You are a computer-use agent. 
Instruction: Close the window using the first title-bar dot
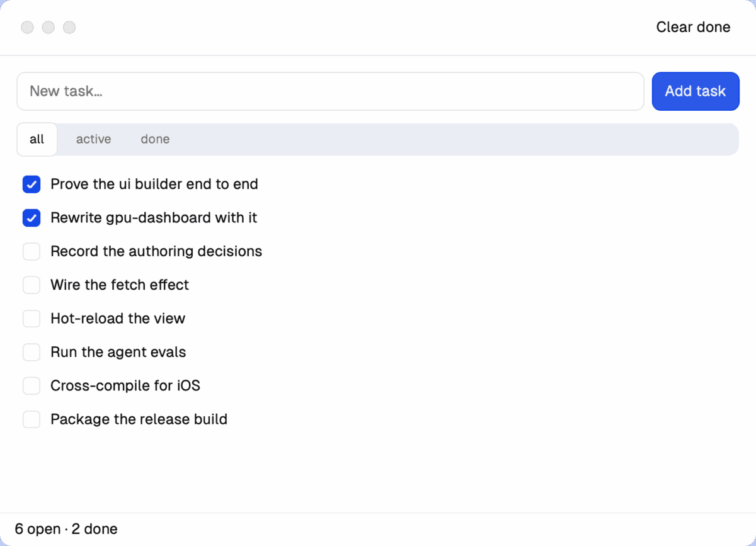click(27, 27)
